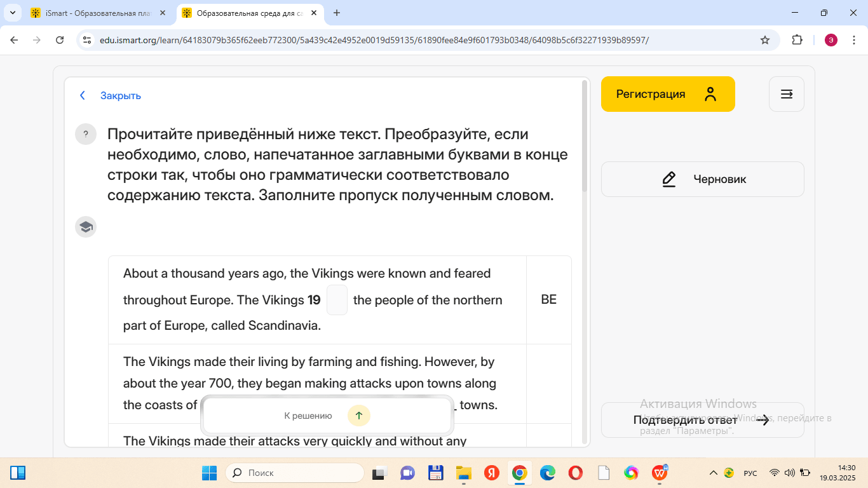
Task: Bookmark this page with the star icon
Action: click(765, 40)
